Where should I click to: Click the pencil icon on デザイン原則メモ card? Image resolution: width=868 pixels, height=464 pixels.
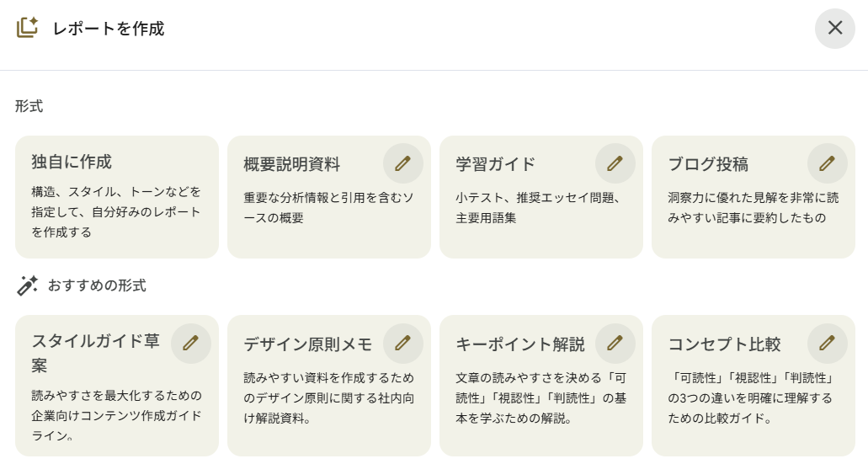(x=403, y=343)
